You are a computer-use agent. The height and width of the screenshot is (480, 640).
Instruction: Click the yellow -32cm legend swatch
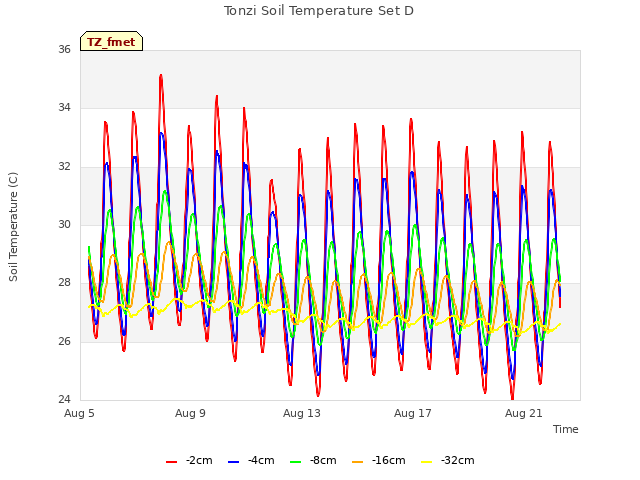point(427,462)
